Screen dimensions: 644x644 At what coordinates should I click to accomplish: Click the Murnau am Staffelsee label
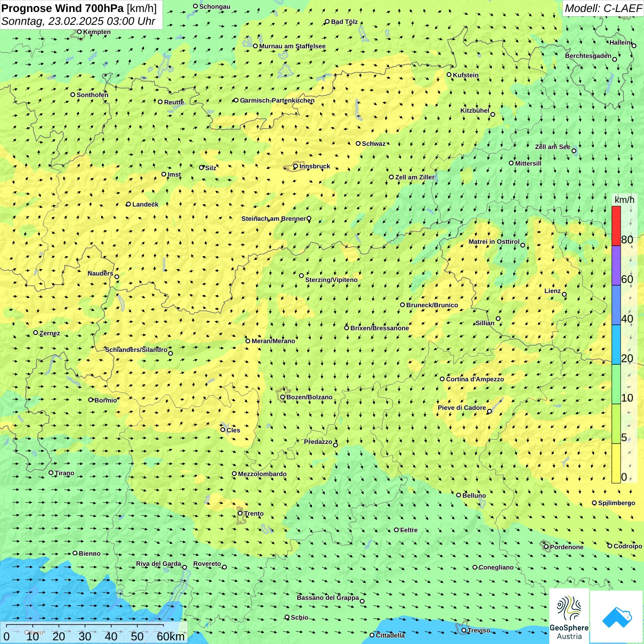click(292, 46)
